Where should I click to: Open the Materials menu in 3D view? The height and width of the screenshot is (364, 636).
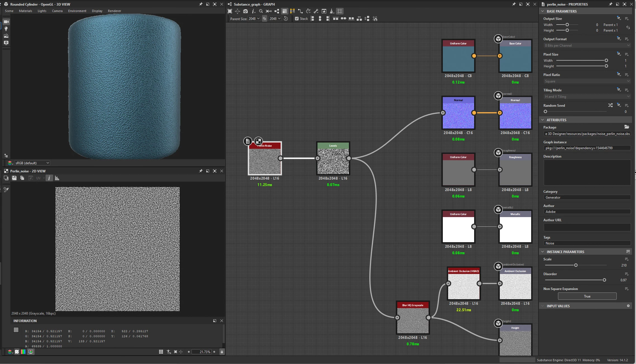(25, 11)
